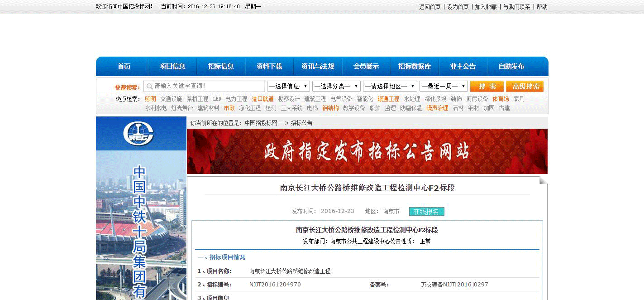Select the 电气设备 hot search keyword
The width and height of the screenshot is (644, 300).
(x=341, y=99)
